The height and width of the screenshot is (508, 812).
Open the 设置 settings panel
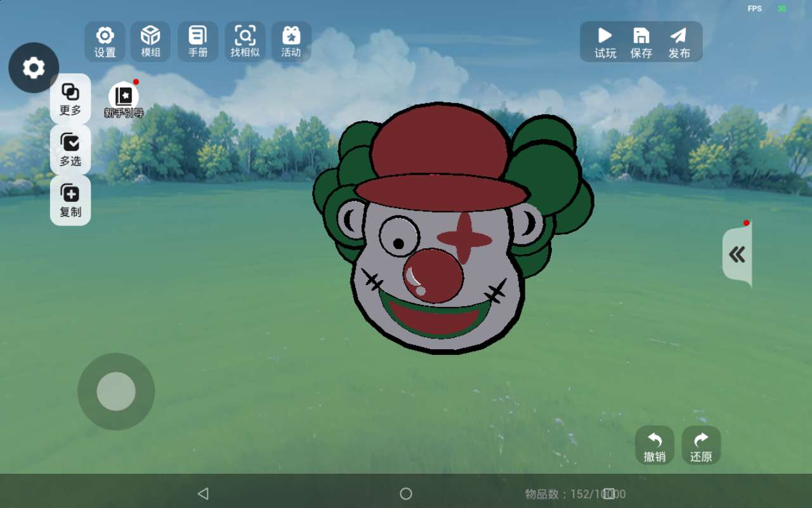point(105,42)
